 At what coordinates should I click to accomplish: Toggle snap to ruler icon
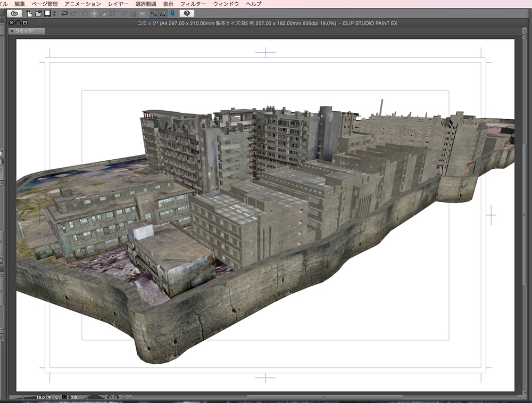153,13
